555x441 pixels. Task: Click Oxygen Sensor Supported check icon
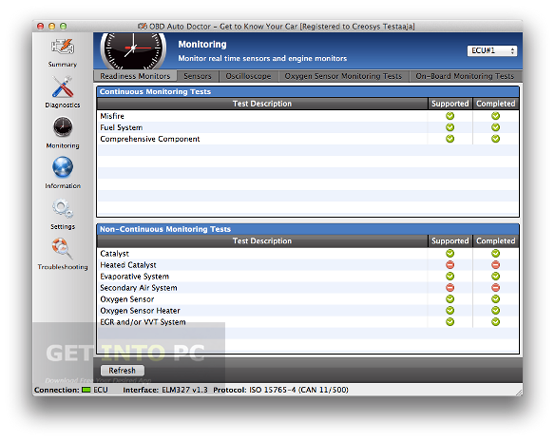(450, 299)
